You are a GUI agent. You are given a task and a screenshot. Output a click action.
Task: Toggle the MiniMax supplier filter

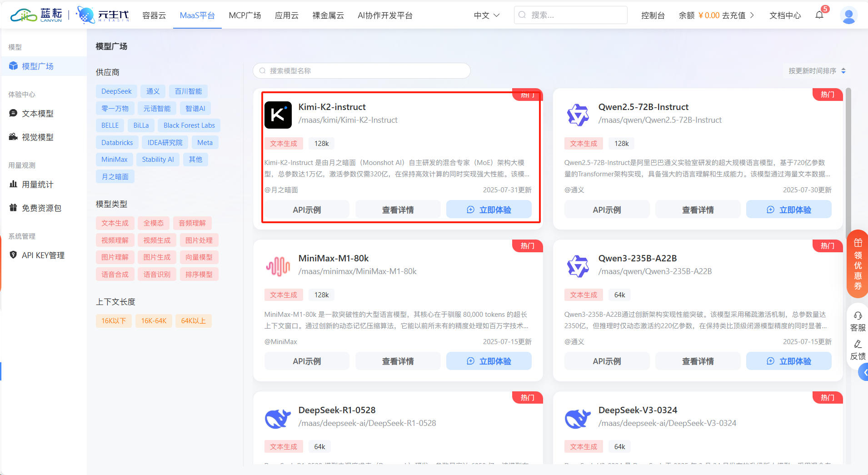point(115,160)
